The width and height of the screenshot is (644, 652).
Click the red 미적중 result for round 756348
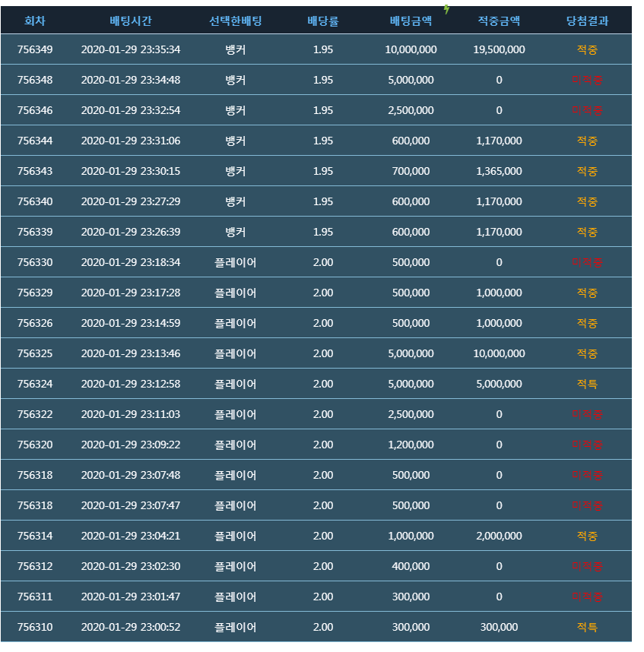click(x=587, y=80)
